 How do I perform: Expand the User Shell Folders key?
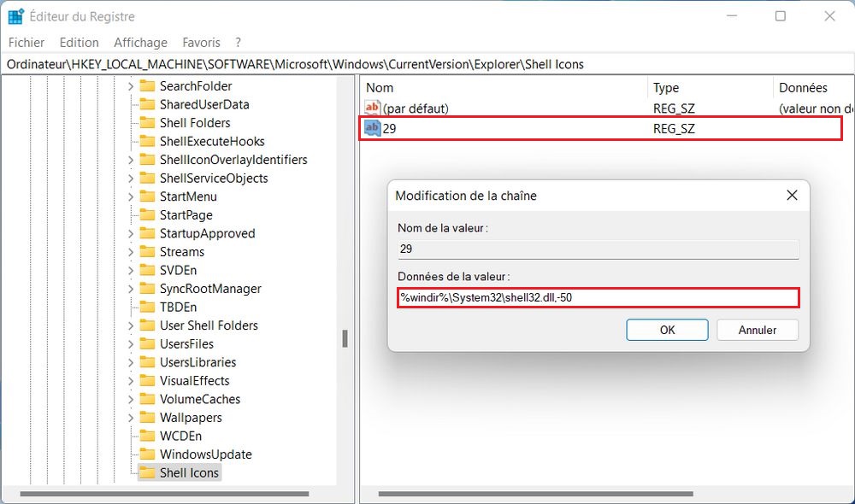[x=130, y=325]
